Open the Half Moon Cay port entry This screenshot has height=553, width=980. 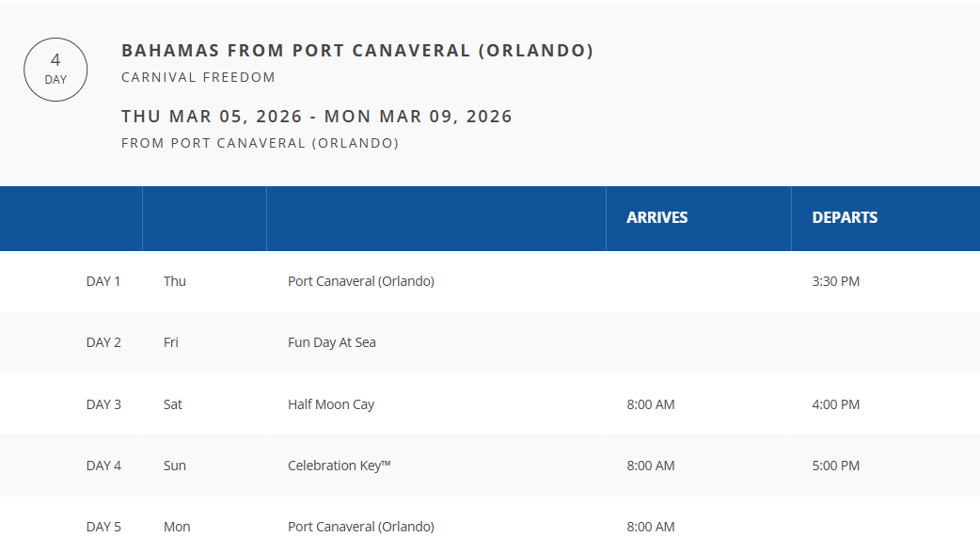pos(331,404)
